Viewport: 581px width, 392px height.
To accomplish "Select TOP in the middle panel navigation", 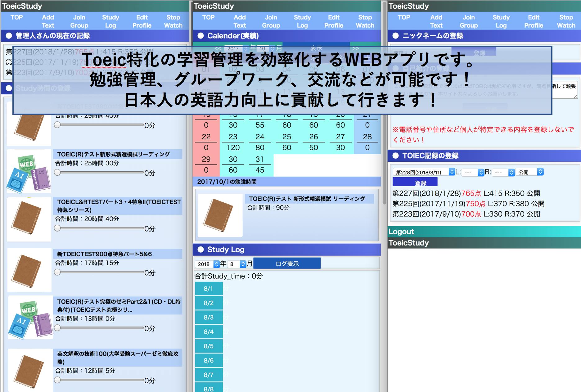I will point(208,17).
